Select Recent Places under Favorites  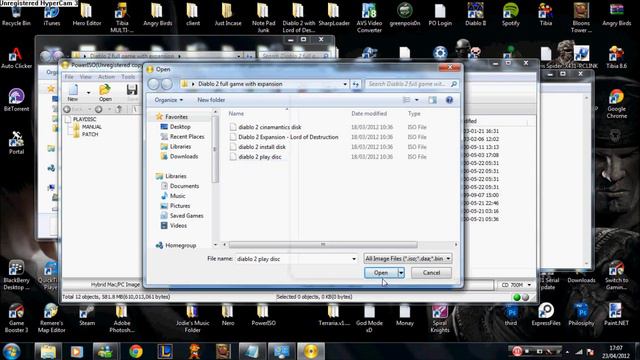(x=187, y=137)
